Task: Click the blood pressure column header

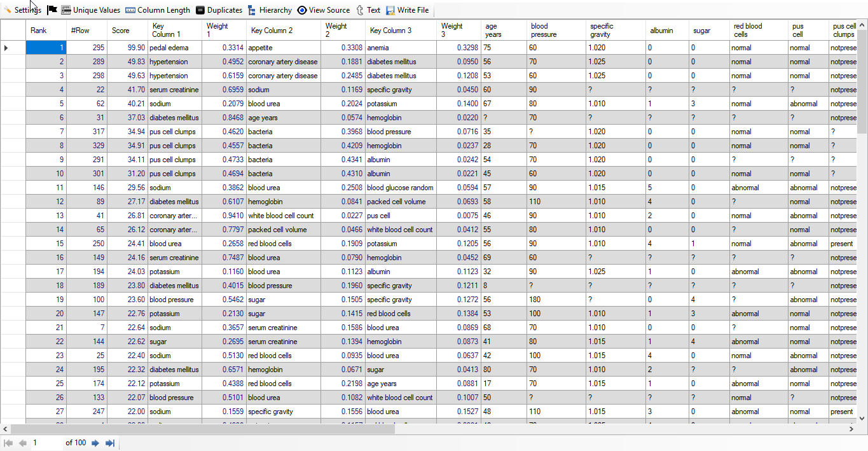Action: (x=555, y=30)
